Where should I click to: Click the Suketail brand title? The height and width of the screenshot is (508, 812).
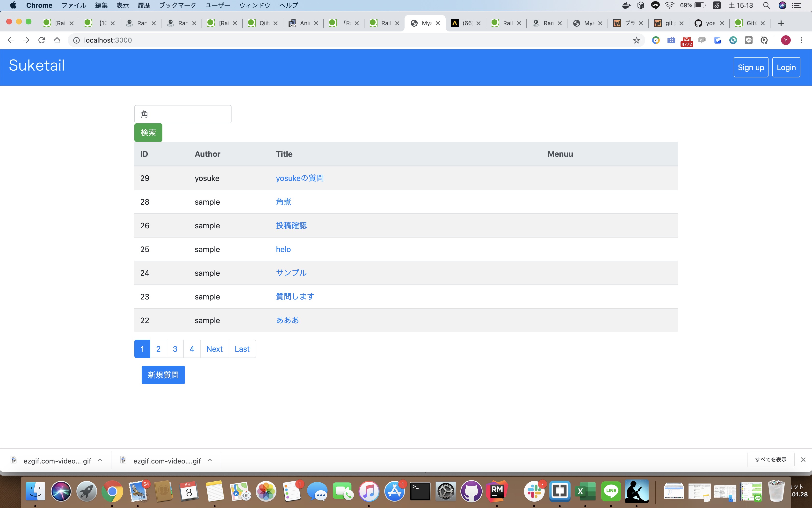coord(36,65)
